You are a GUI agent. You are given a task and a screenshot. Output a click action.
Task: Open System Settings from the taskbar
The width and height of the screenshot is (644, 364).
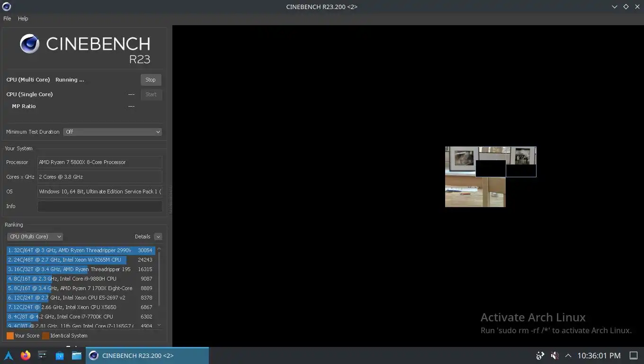(43, 355)
